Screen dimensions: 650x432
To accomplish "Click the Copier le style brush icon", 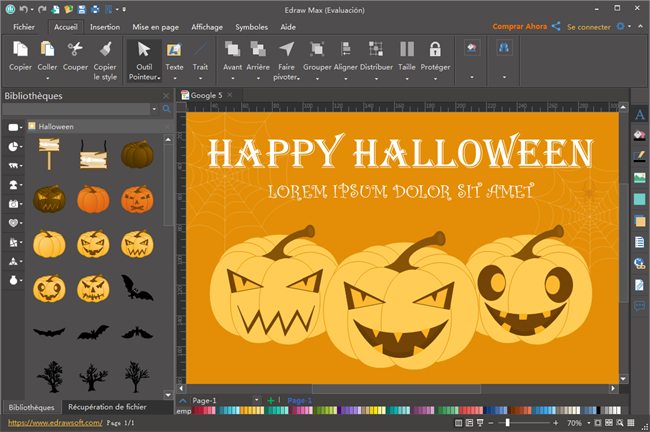I will tap(105, 49).
